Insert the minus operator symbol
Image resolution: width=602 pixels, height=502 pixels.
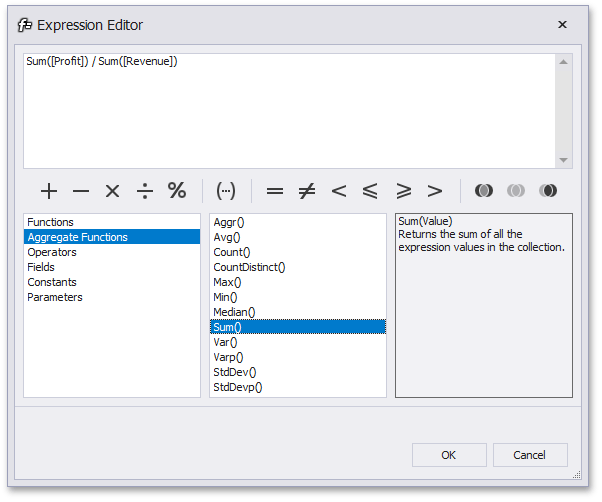click(x=81, y=191)
